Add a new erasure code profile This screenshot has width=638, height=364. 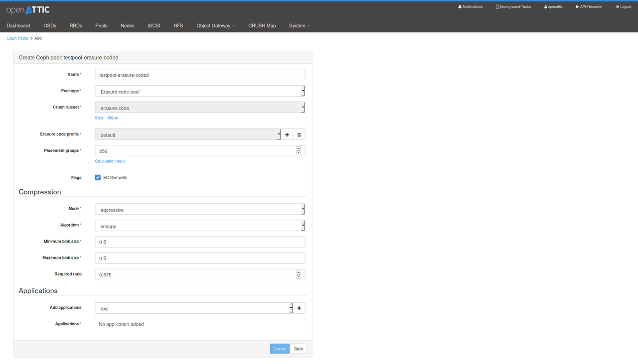(287, 134)
